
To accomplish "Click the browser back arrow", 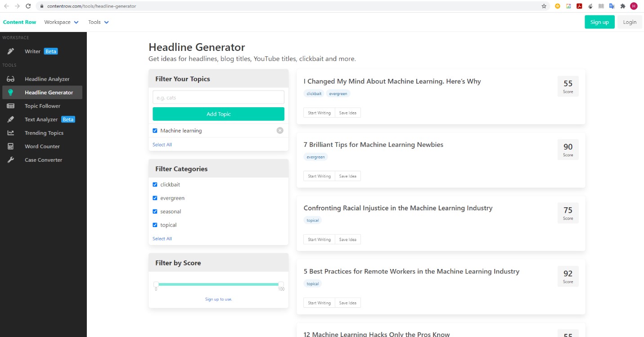I will (x=6, y=6).
